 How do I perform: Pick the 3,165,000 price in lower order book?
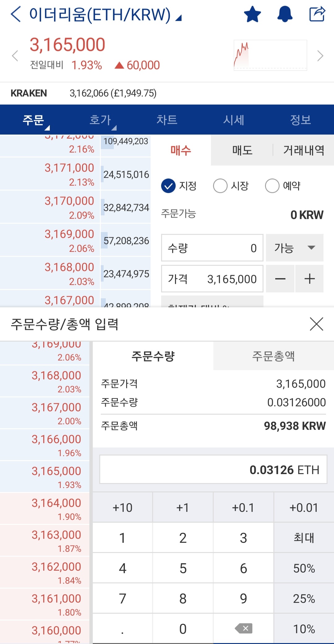(45, 476)
